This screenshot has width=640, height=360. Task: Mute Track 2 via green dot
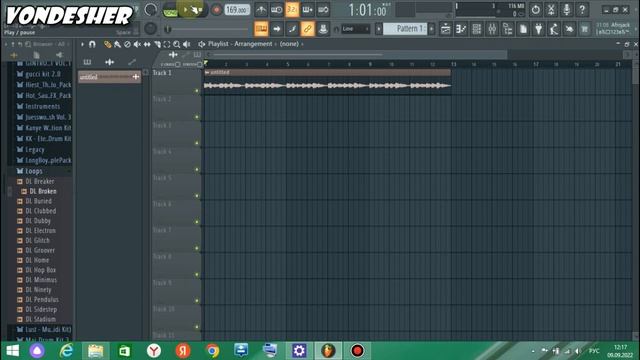click(x=197, y=117)
